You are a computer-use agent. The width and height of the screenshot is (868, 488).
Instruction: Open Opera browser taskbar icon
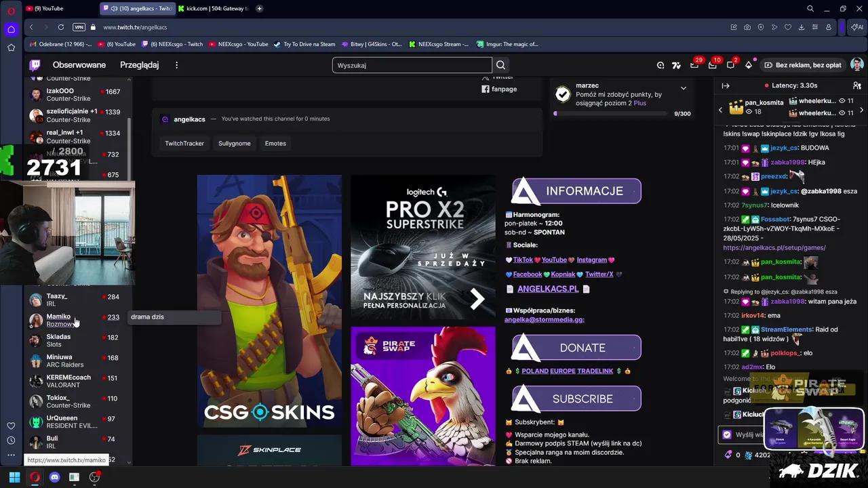[x=35, y=477]
